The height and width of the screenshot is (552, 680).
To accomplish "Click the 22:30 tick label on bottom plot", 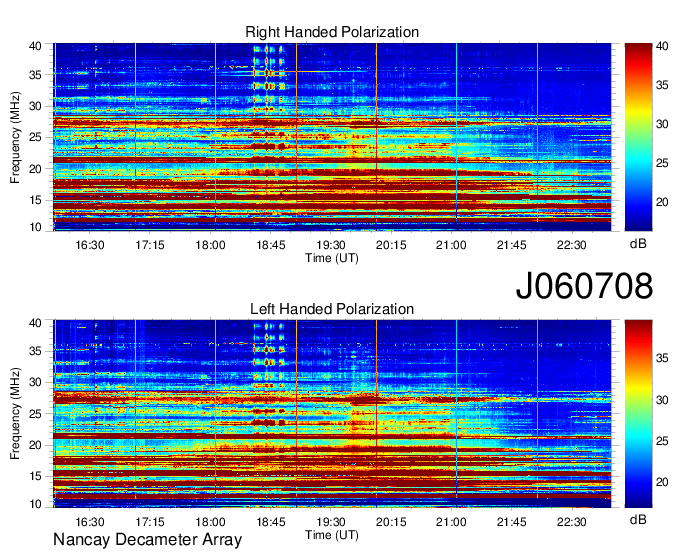I will [x=572, y=522].
